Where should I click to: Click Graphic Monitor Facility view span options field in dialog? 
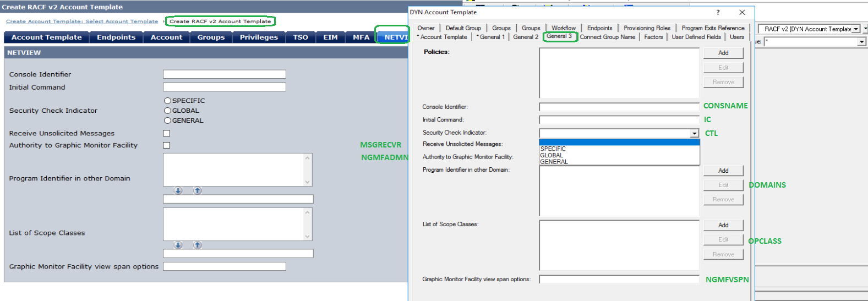(x=619, y=279)
